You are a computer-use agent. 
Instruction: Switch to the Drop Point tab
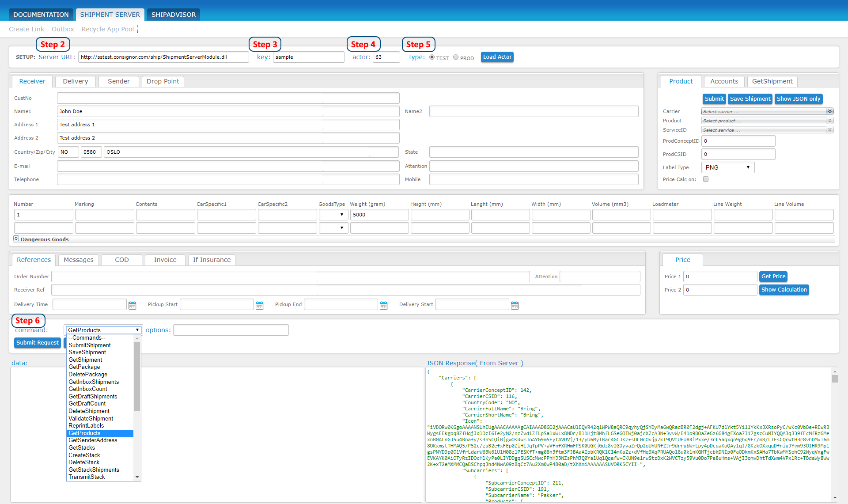pos(163,81)
